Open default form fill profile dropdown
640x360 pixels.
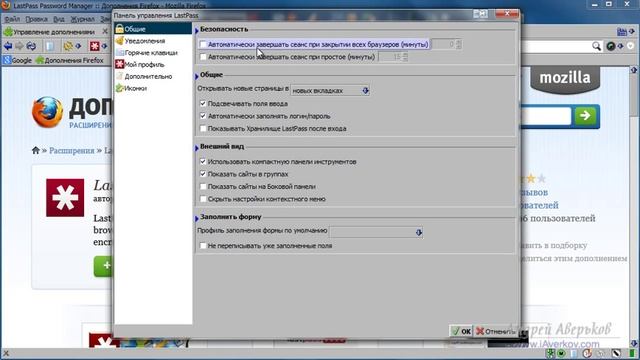click(376, 232)
